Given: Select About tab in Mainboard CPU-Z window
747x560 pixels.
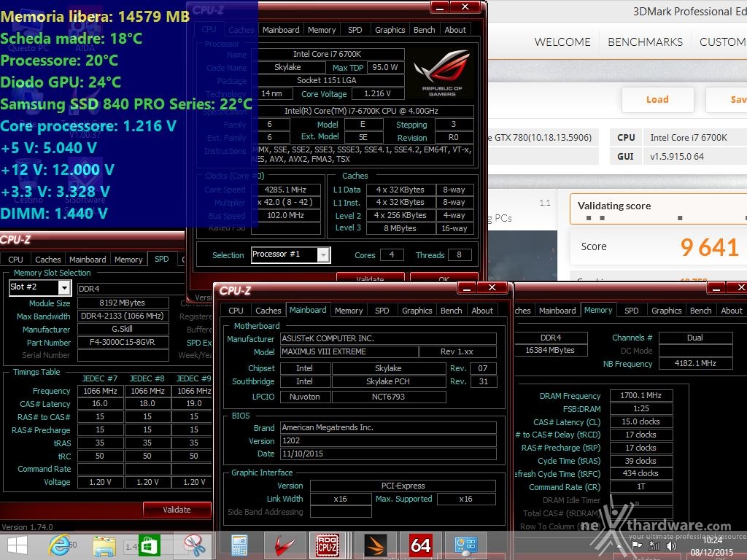Looking at the screenshot, I should point(482,311).
